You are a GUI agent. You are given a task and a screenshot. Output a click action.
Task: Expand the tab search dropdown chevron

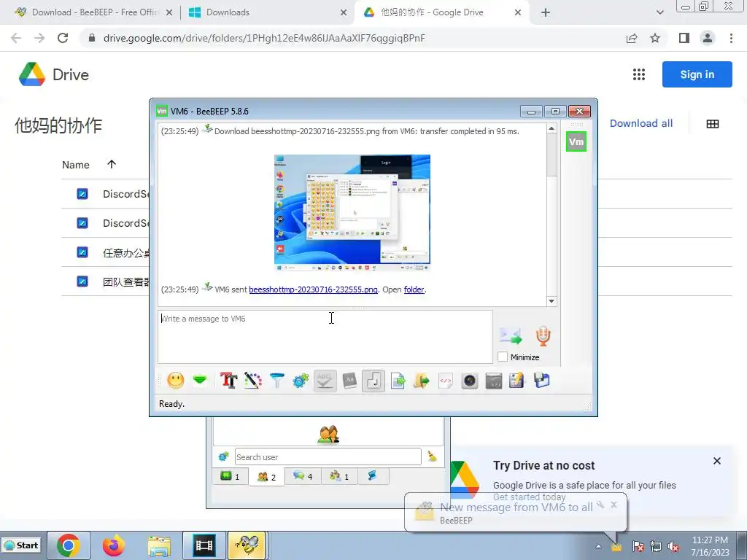(659, 12)
